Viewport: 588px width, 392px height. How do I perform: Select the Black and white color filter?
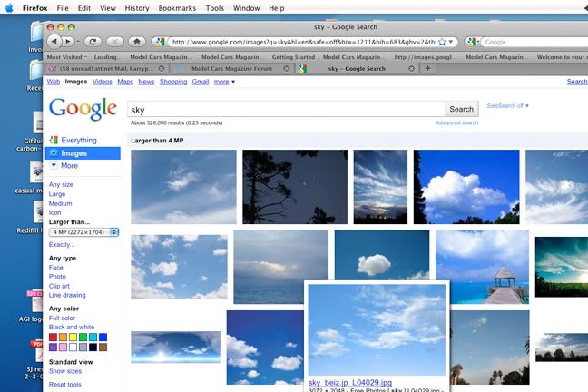click(x=72, y=327)
